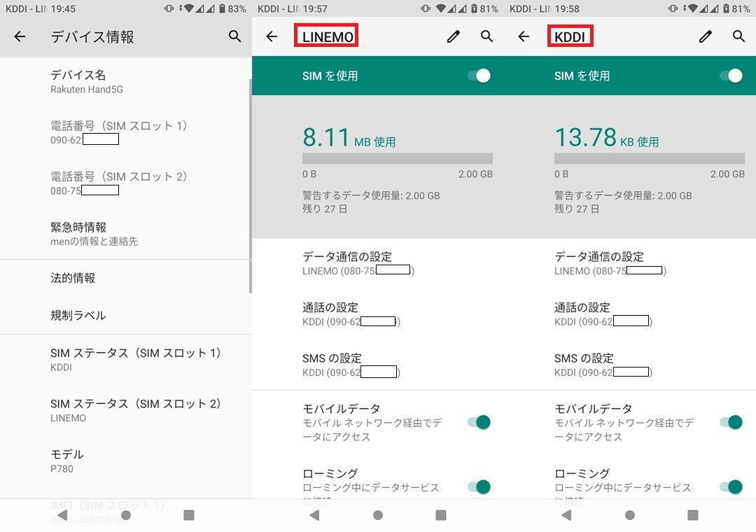This screenshot has height=532, width=756.
Task: Open SIM ステータス (SIM スロット 2) LINEMO
Action: (x=125, y=410)
